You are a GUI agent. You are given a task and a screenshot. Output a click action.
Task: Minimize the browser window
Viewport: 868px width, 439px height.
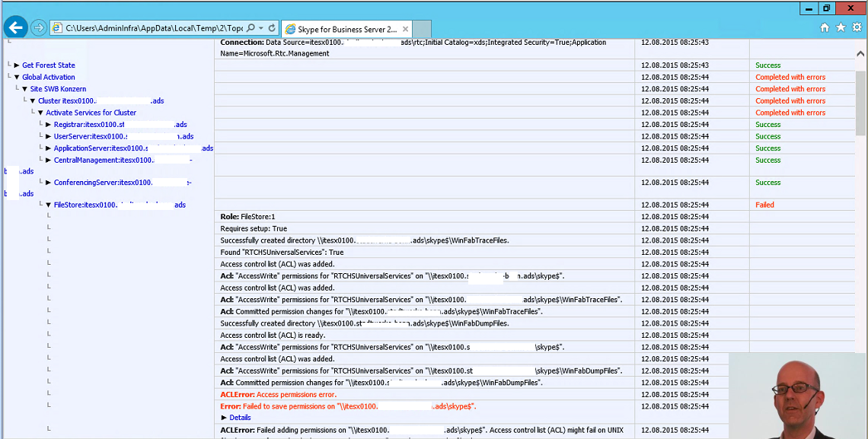click(x=808, y=8)
